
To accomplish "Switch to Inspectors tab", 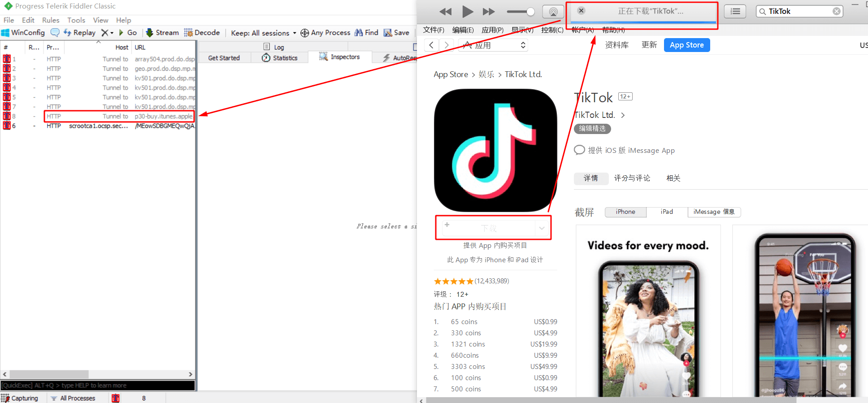I will 339,57.
